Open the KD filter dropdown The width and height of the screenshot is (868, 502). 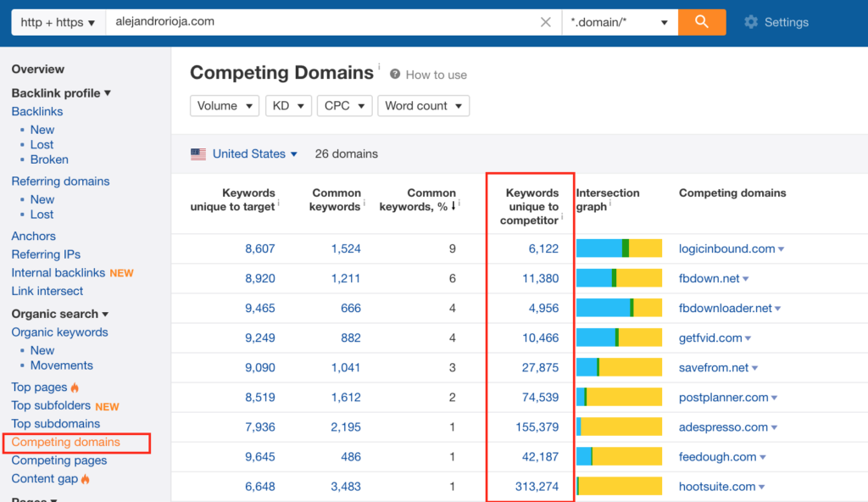point(288,106)
